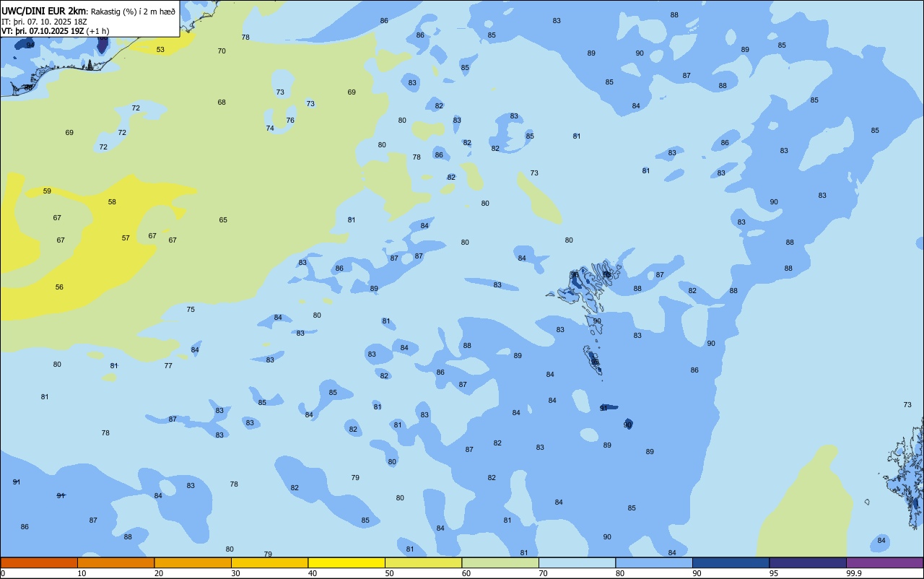Click the dark blue 90–95 legend swatch
The height and width of the screenshot is (579, 924).
pos(731,562)
